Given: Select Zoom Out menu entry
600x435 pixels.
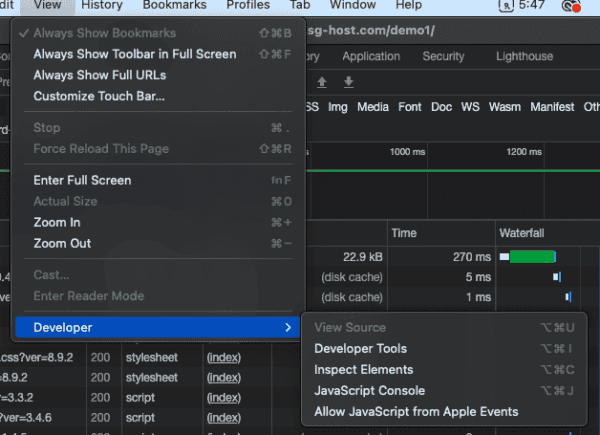Looking at the screenshot, I should click(x=157, y=244).
